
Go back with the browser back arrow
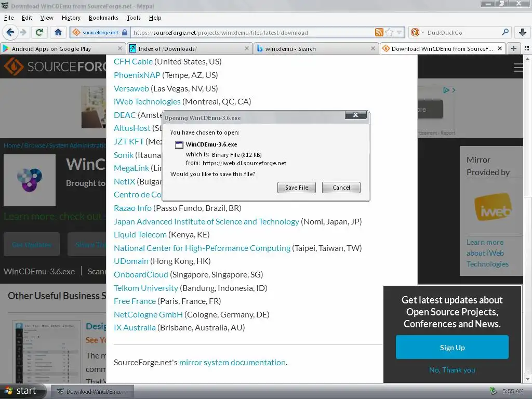10,32
